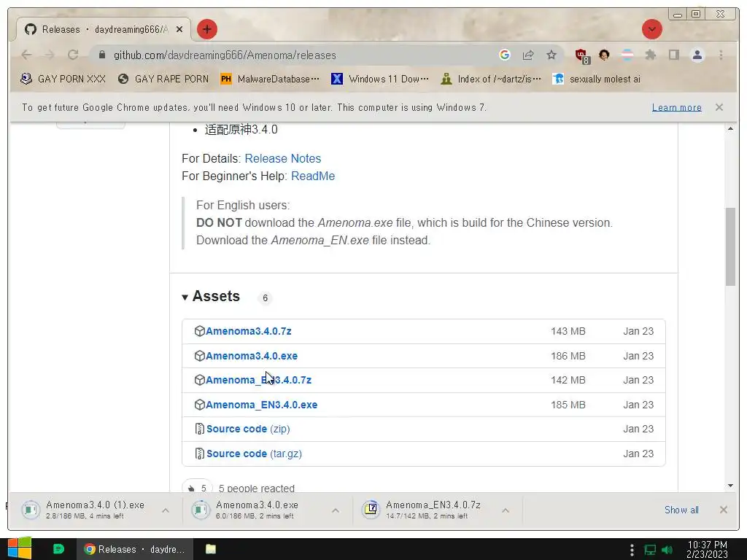Download Amenoma_EN3.4.0.exe asset
This screenshot has width=747, height=560.
click(262, 405)
